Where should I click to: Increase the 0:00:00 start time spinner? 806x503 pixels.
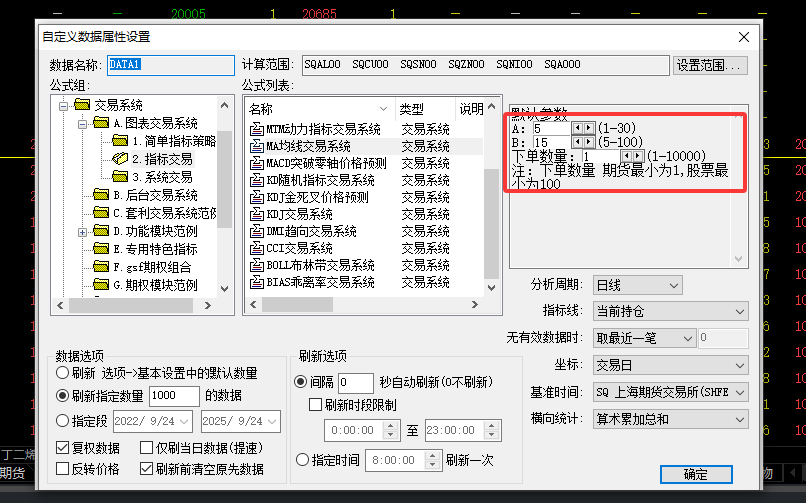390,426
